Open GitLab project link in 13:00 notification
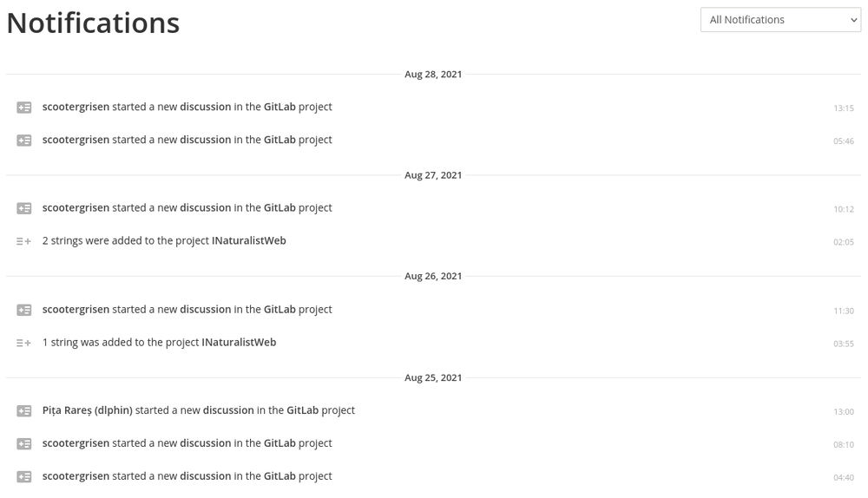The width and height of the screenshot is (868, 498). click(302, 410)
